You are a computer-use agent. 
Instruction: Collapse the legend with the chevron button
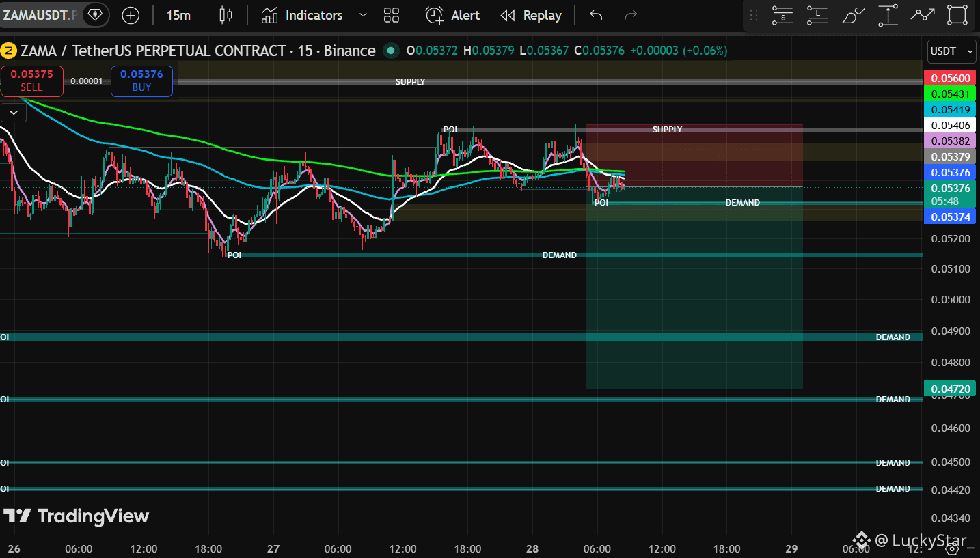[14, 112]
